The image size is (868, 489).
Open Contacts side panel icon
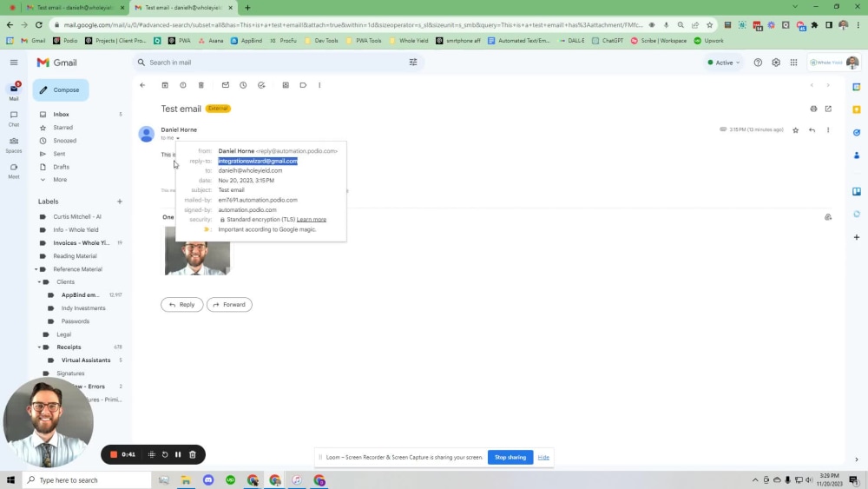click(857, 155)
